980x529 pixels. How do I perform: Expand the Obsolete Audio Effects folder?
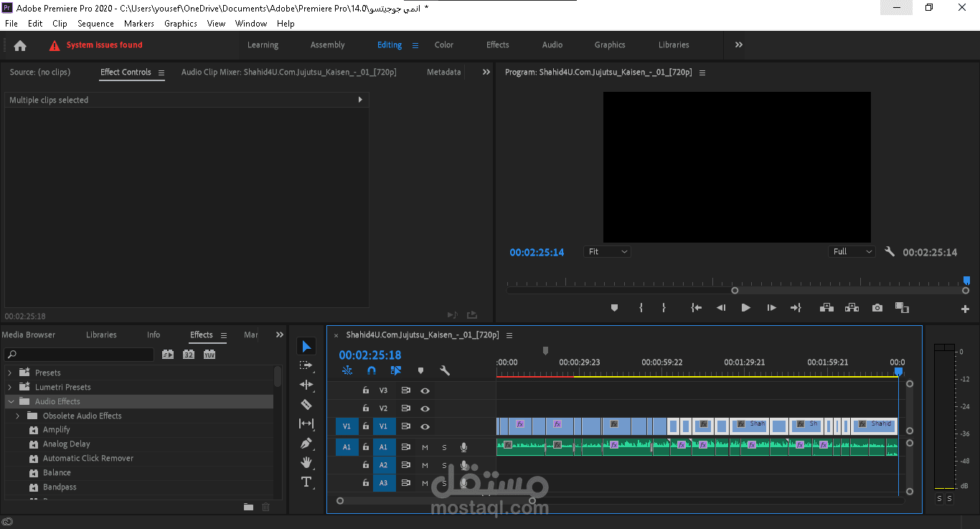(x=18, y=416)
